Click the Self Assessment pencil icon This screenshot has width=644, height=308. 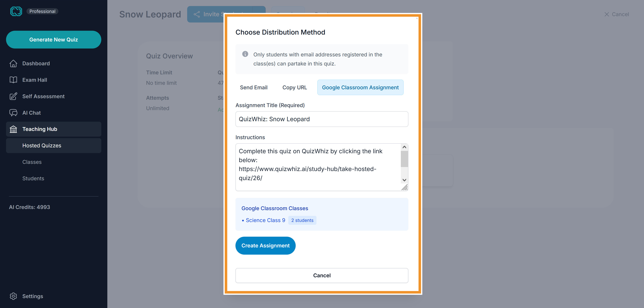click(x=13, y=96)
